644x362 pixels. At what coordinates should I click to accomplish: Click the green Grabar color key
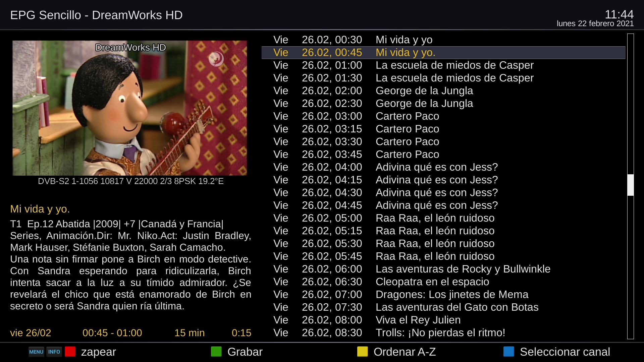[216, 352]
